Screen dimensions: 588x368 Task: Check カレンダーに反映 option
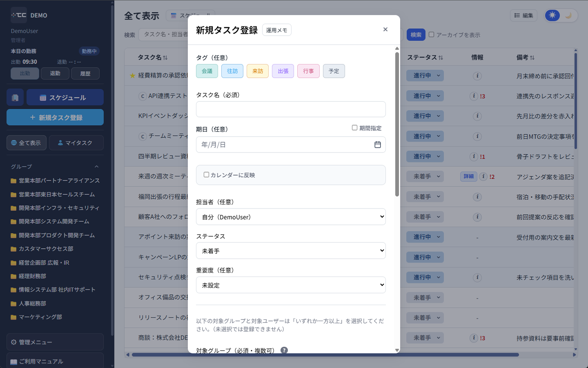click(x=206, y=175)
